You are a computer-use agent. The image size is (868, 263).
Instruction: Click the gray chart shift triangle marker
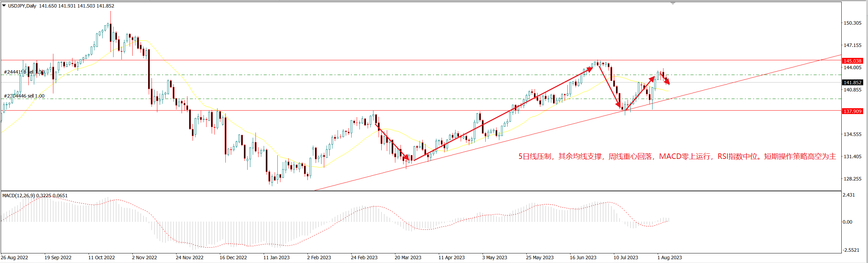tap(673, 3)
